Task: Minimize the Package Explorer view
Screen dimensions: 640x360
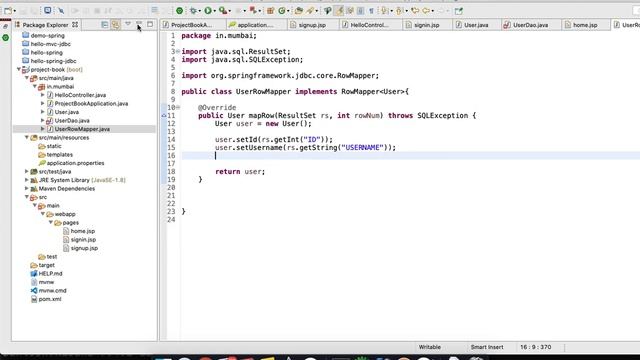Action: tap(139, 24)
